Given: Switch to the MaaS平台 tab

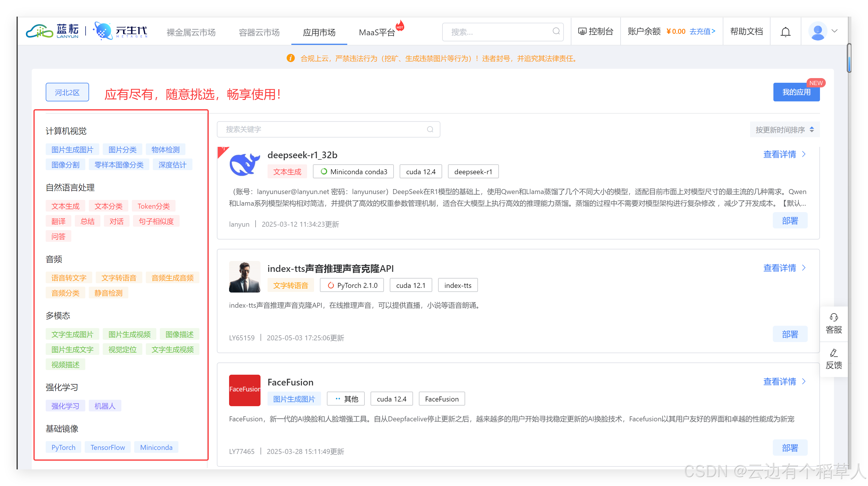Looking at the screenshot, I should (x=377, y=32).
